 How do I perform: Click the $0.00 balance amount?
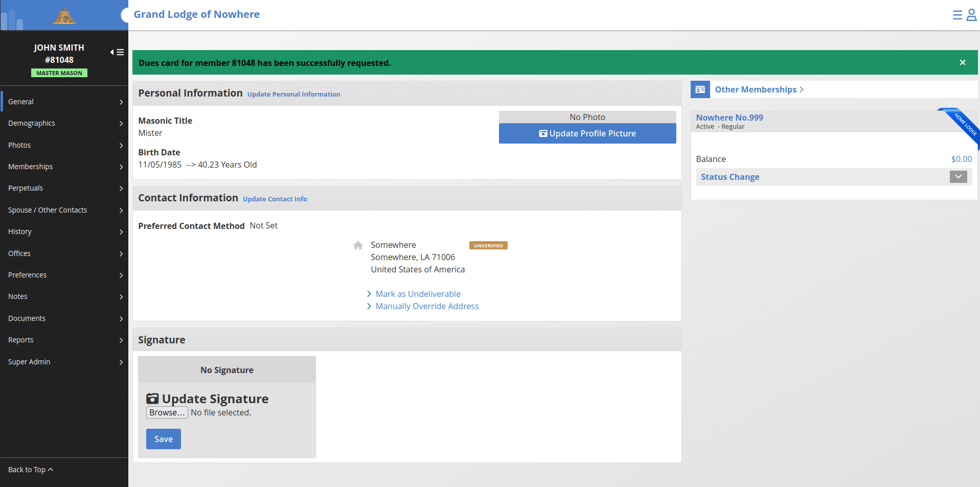(x=962, y=159)
